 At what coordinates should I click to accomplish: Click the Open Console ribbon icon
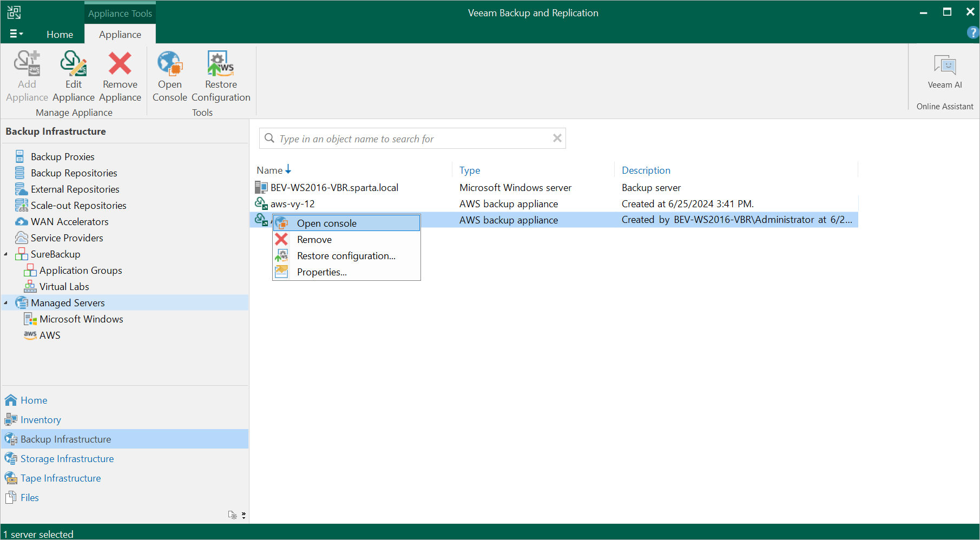(170, 64)
